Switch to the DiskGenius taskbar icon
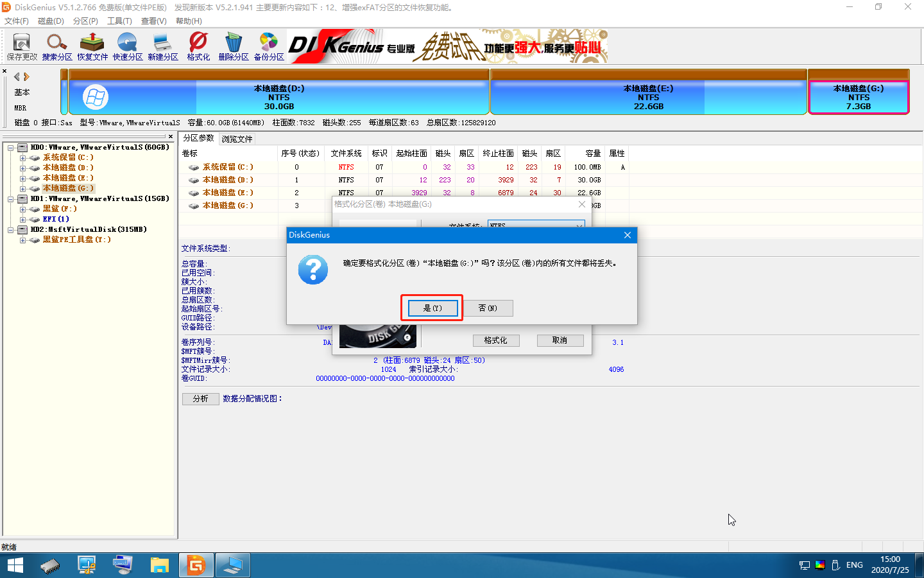 pyautogui.click(x=196, y=565)
